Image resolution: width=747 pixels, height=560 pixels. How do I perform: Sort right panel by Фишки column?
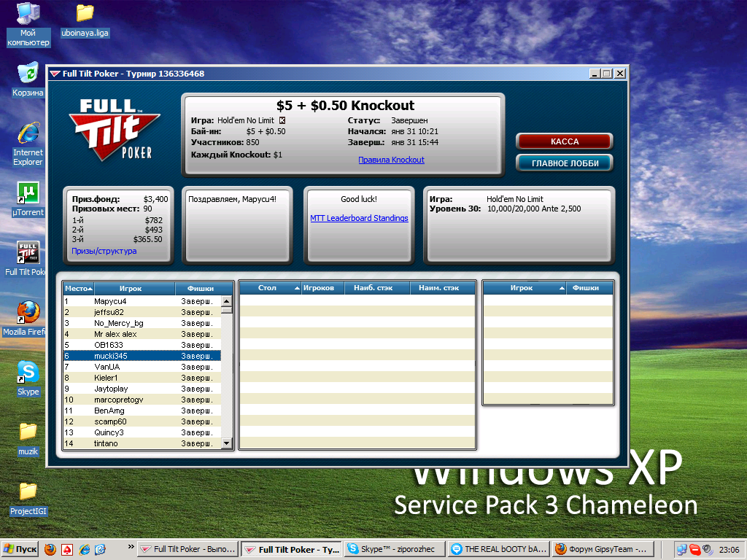[589, 288]
